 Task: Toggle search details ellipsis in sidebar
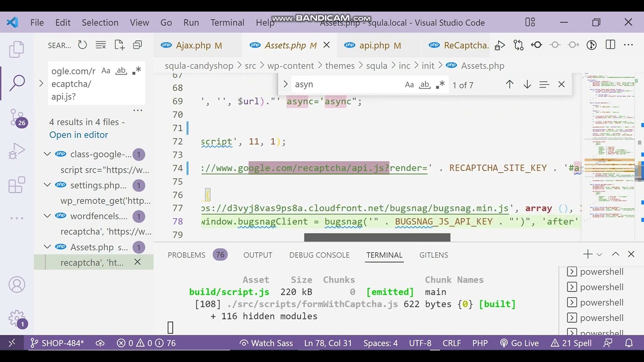[x=137, y=110]
